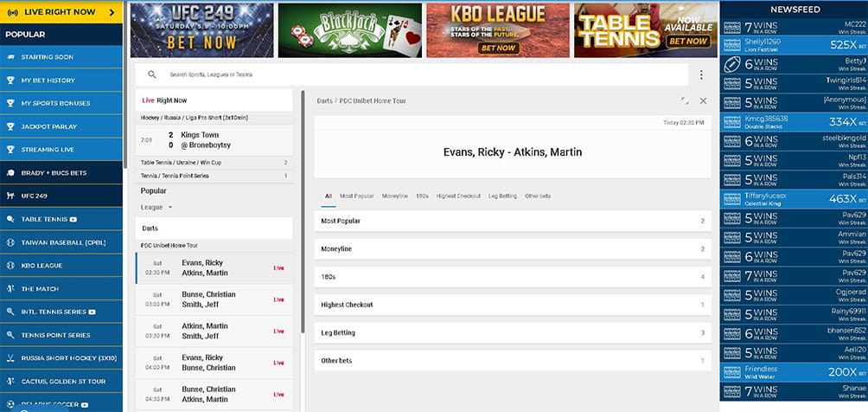Click Bet Now on Table Tennis banner
The image size is (868, 412).
coord(687,41)
